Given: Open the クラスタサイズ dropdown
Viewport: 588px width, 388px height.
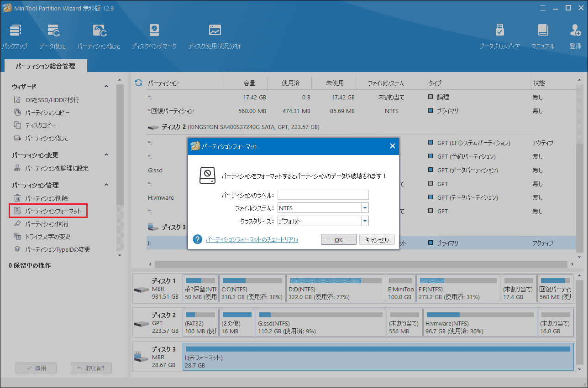Looking at the screenshot, I should coord(364,221).
